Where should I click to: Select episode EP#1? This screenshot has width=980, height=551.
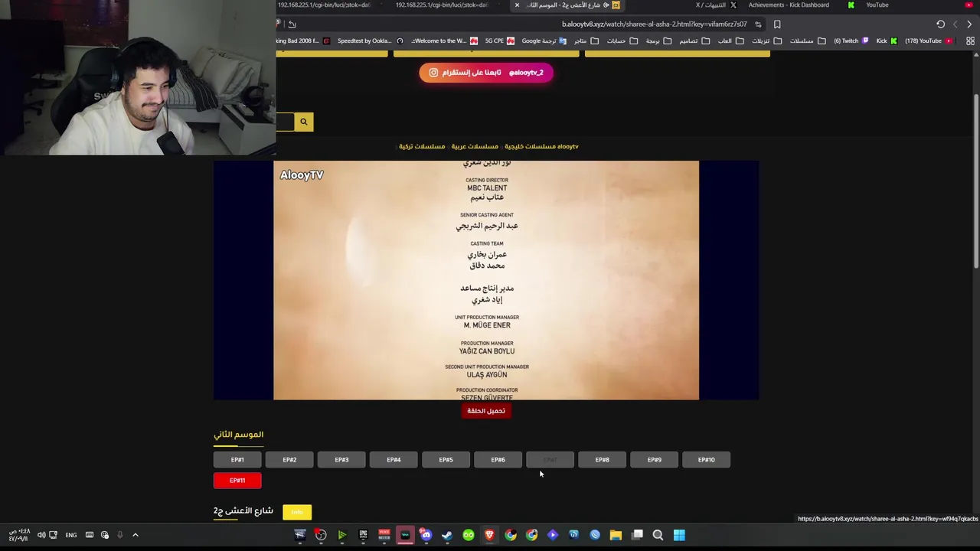click(x=237, y=460)
